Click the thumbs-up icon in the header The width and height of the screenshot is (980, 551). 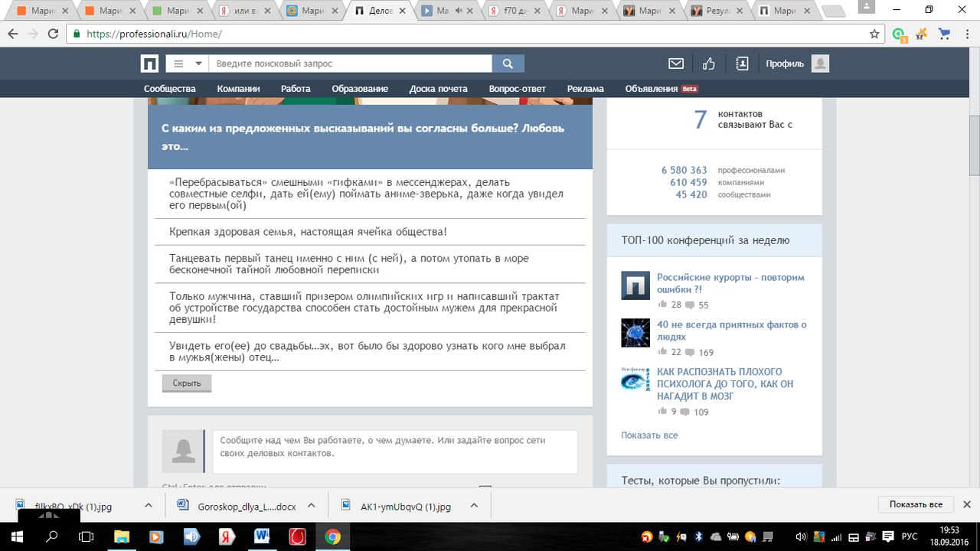[709, 64]
